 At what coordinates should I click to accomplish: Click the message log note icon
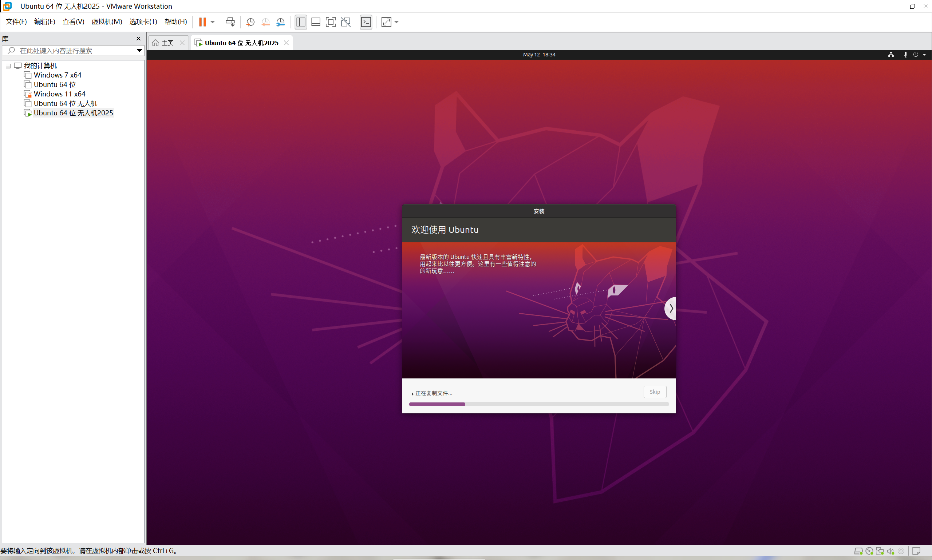(916, 551)
